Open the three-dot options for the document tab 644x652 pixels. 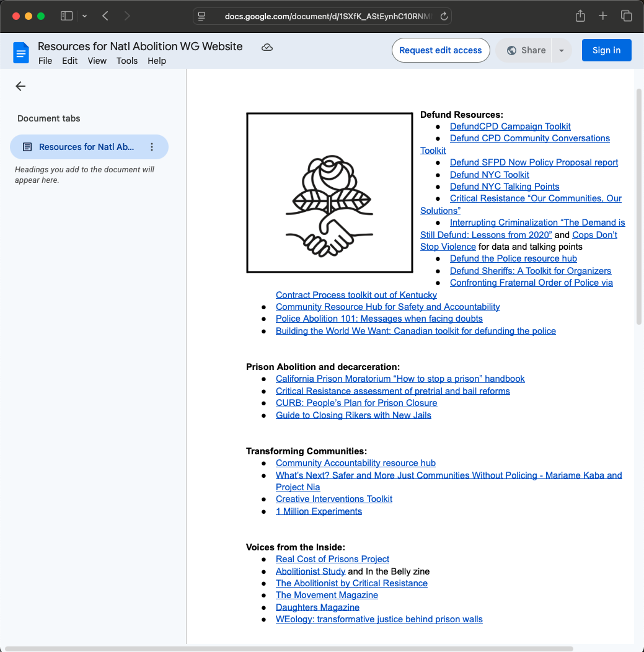pyautogui.click(x=152, y=147)
